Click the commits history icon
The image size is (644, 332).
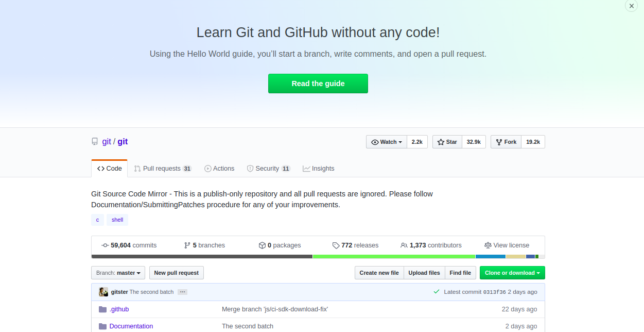105,245
